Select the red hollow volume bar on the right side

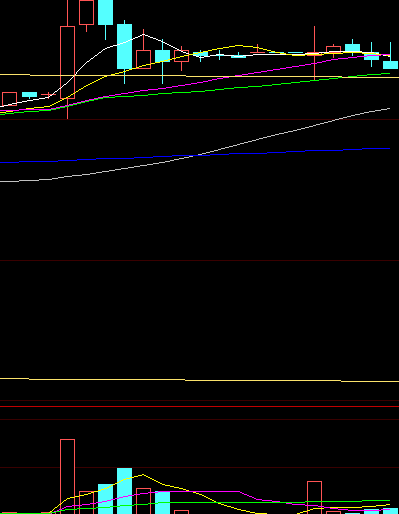tap(314, 498)
